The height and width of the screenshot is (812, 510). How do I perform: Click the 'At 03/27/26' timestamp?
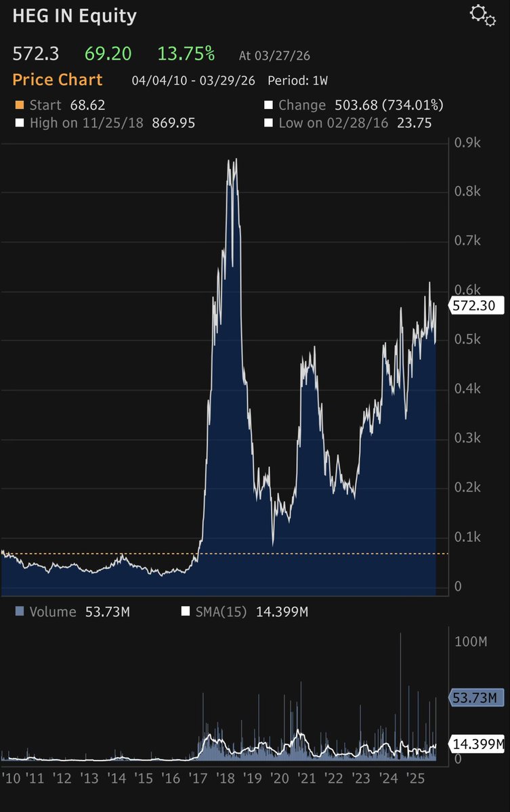275,56
